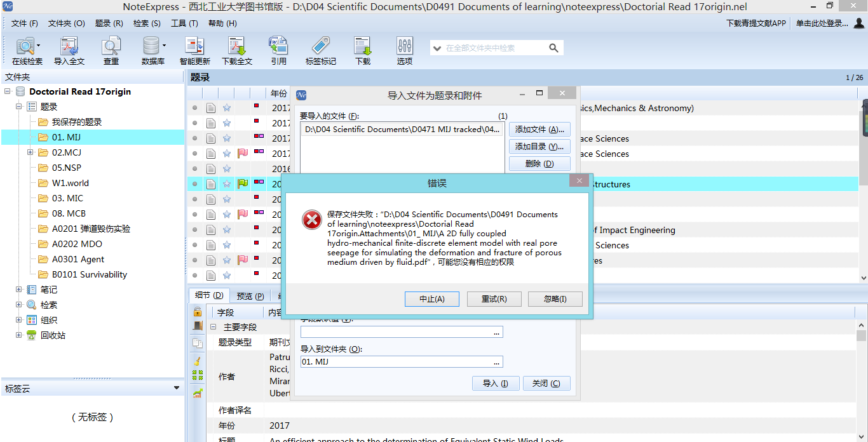The image size is (868, 442).
Task: Click the 下载青提文献APP link
Action: pyautogui.click(x=756, y=23)
